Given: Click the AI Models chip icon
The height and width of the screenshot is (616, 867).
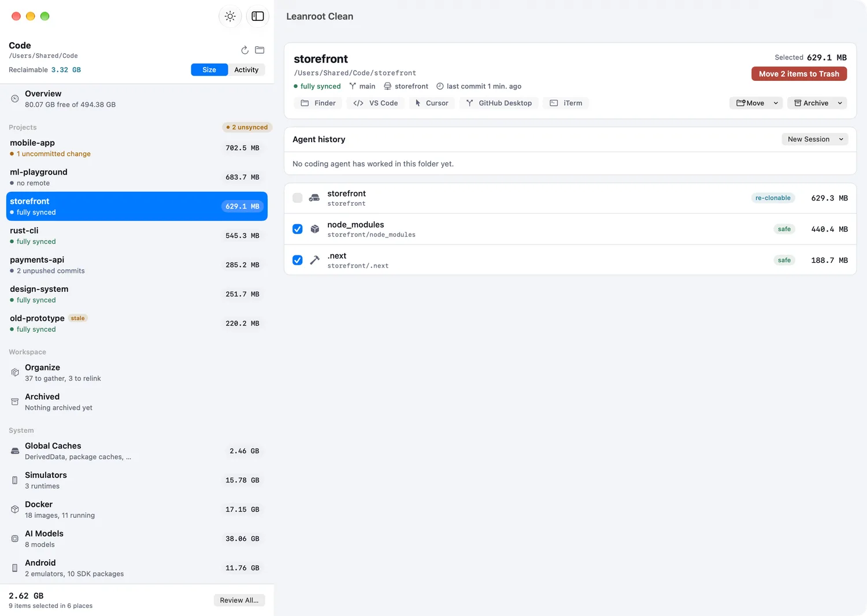Looking at the screenshot, I should click(15, 539).
